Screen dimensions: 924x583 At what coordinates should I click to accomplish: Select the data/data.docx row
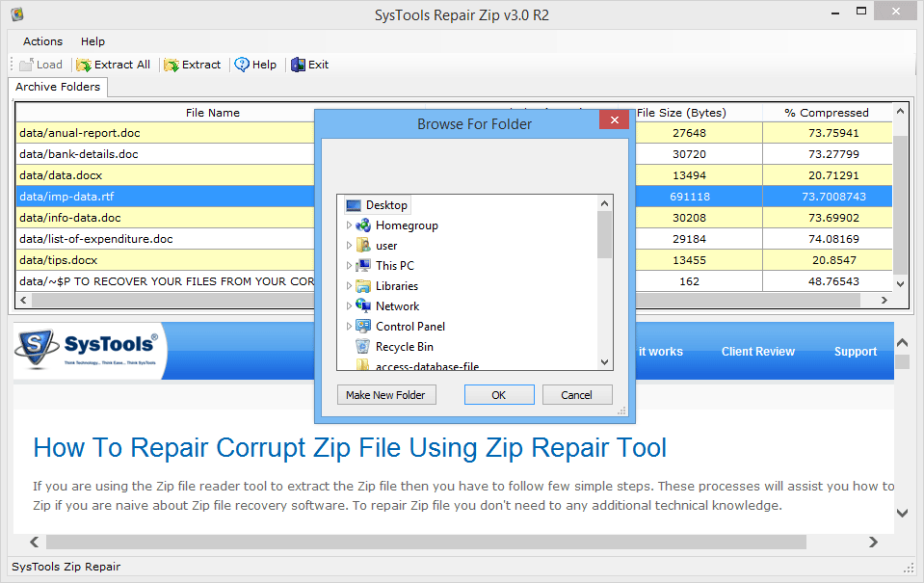point(454,175)
